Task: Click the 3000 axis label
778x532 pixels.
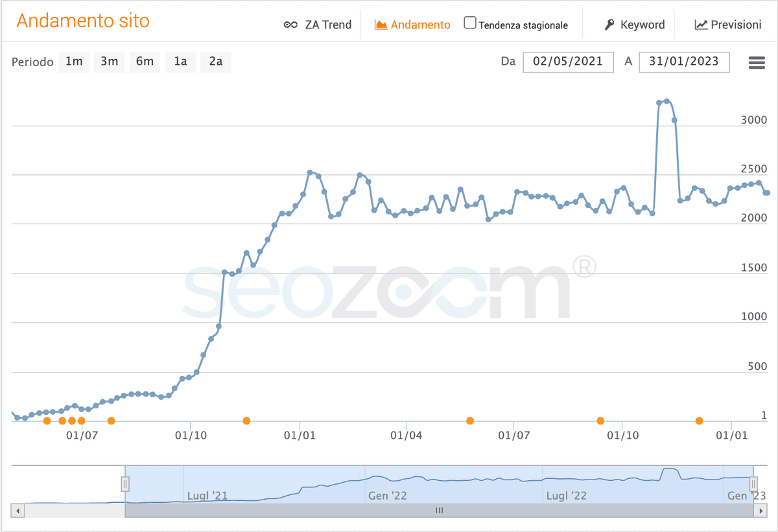Action: click(x=755, y=120)
